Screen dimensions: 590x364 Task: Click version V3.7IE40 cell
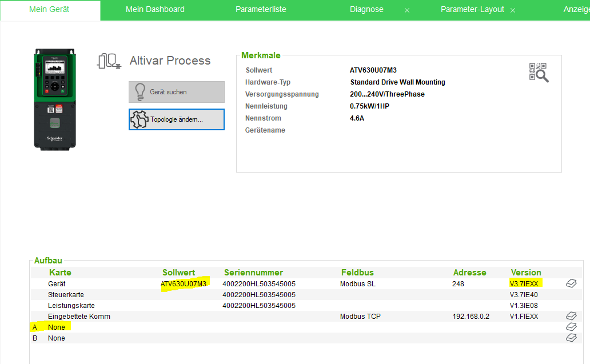tap(524, 295)
